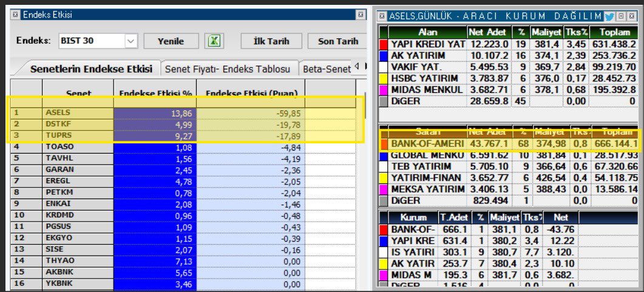Select the TOASO stock cell

[78, 147]
